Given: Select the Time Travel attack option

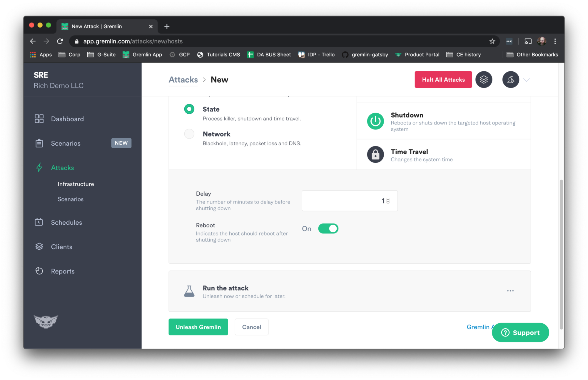Looking at the screenshot, I should point(444,155).
